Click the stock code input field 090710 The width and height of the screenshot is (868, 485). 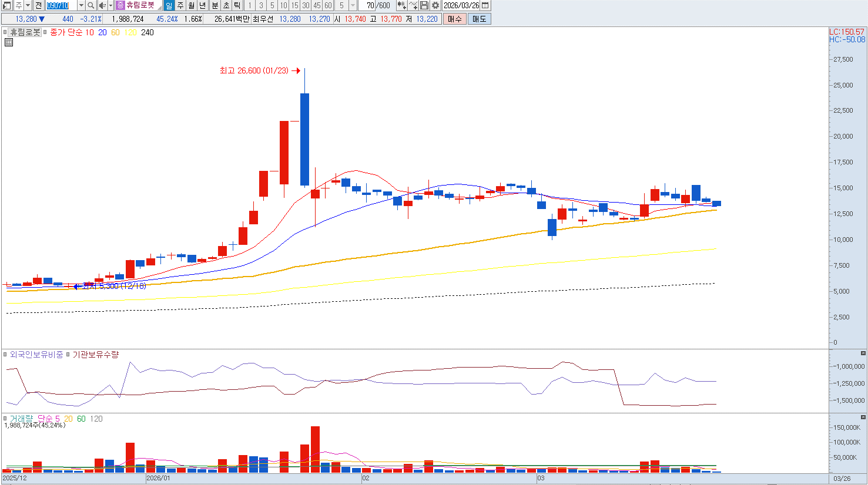tap(61, 5)
